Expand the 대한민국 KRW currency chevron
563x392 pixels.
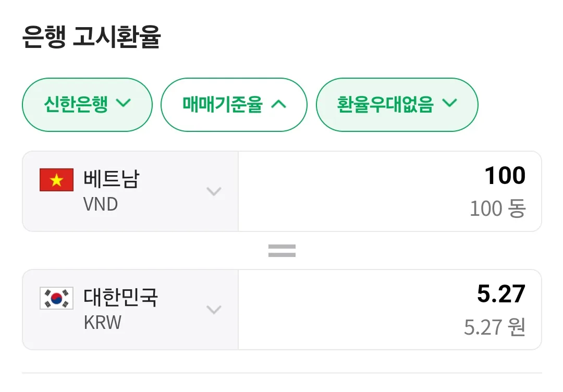click(214, 310)
